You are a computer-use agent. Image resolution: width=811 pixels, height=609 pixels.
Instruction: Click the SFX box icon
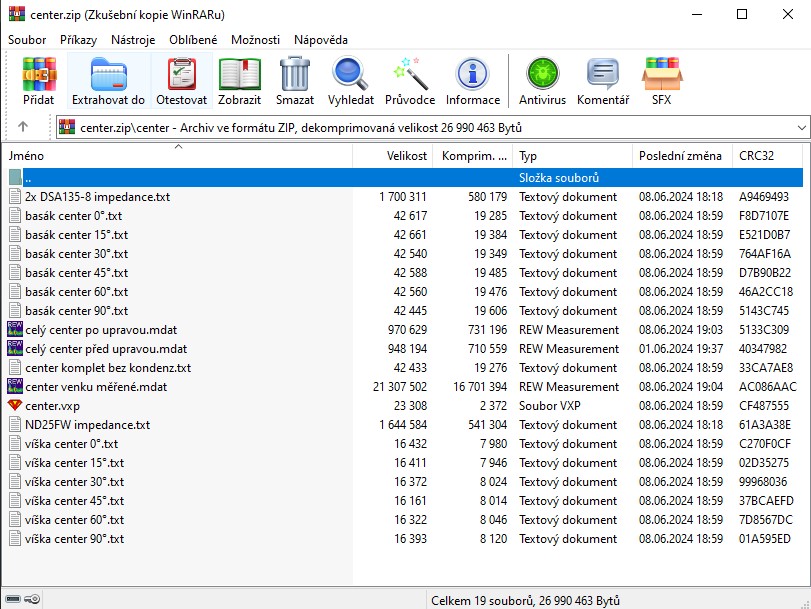click(662, 74)
